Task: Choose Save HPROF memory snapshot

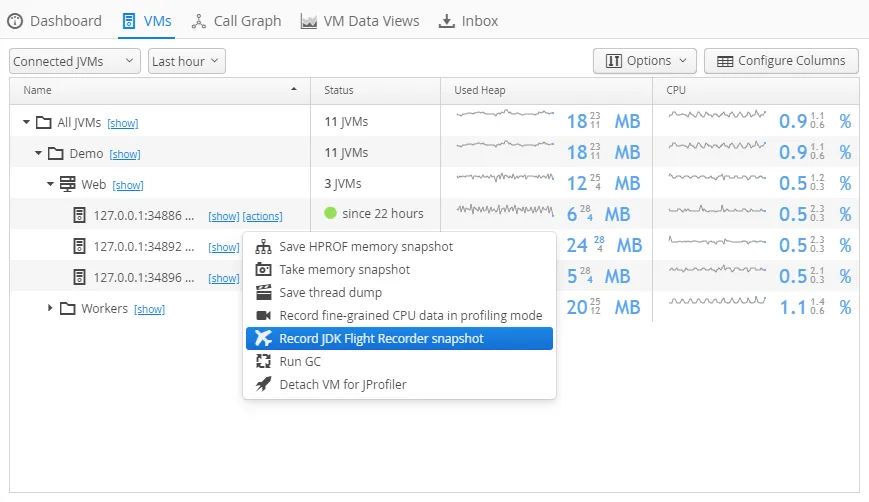Action: tap(400, 247)
